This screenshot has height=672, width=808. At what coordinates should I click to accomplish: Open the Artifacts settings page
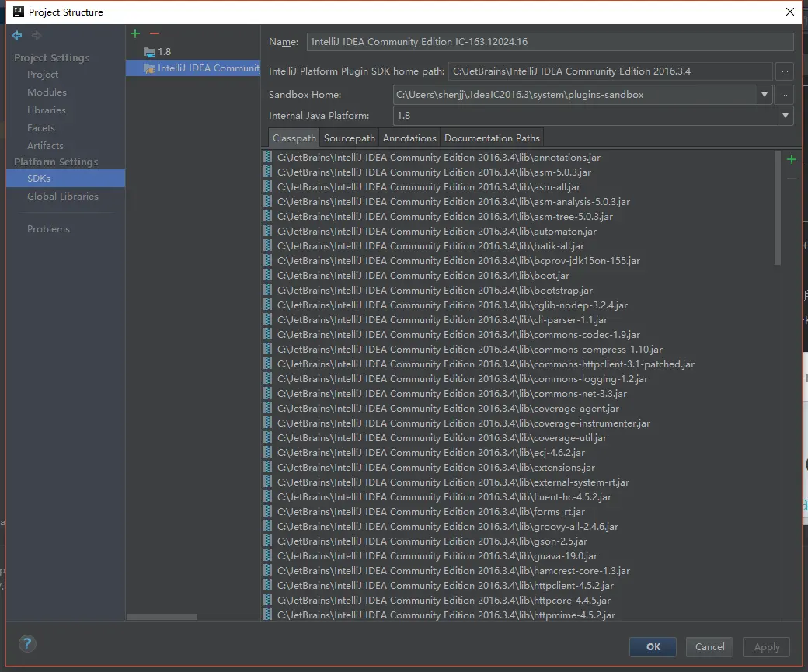65,146
